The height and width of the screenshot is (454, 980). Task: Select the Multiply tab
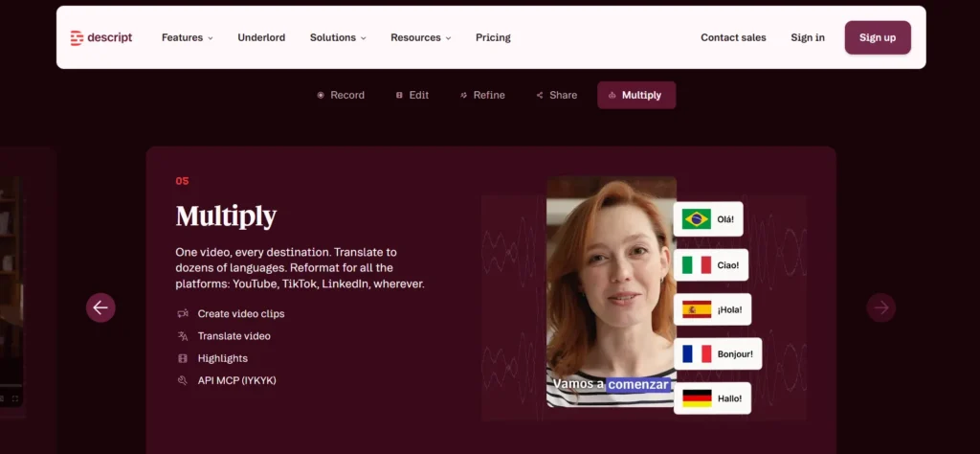tap(636, 95)
